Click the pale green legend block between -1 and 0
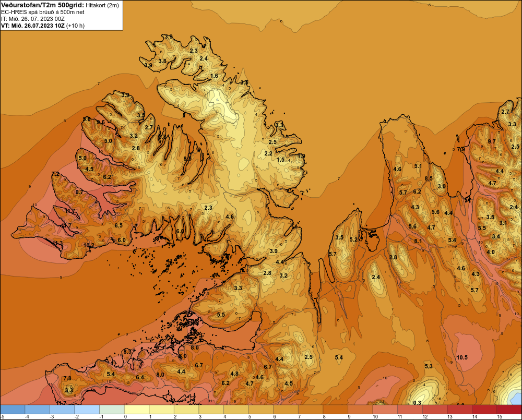This screenshot has height=420, width=522. [112, 410]
